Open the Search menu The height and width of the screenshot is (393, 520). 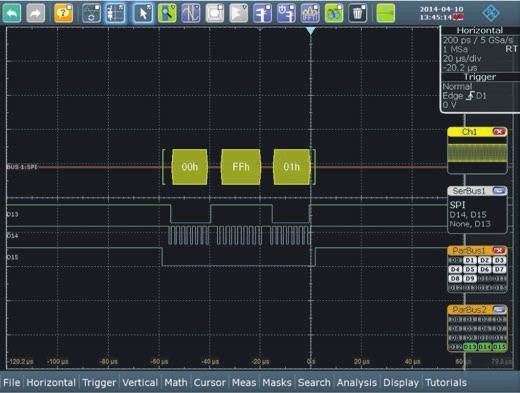(314, 383)
